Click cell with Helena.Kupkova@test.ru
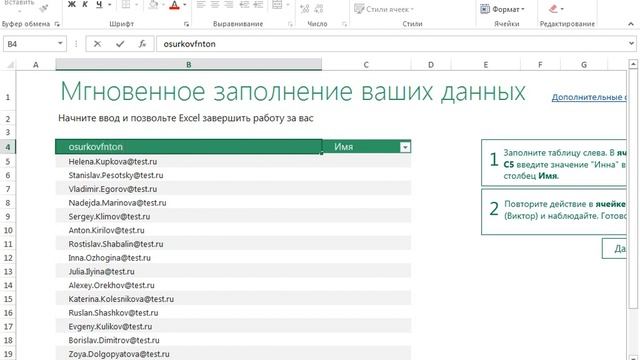The height and width of the screenshot is (360, 640). 189,162
